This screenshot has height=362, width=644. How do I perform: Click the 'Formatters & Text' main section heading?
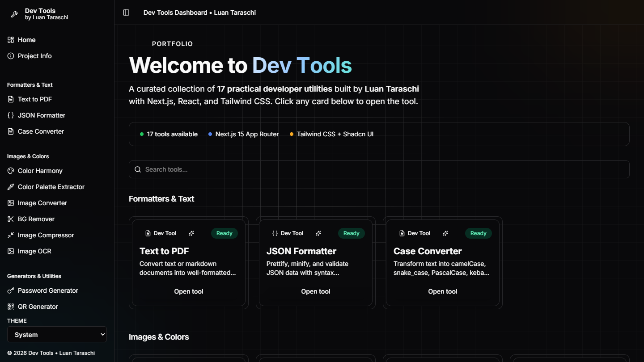click(x=161, y=199)
